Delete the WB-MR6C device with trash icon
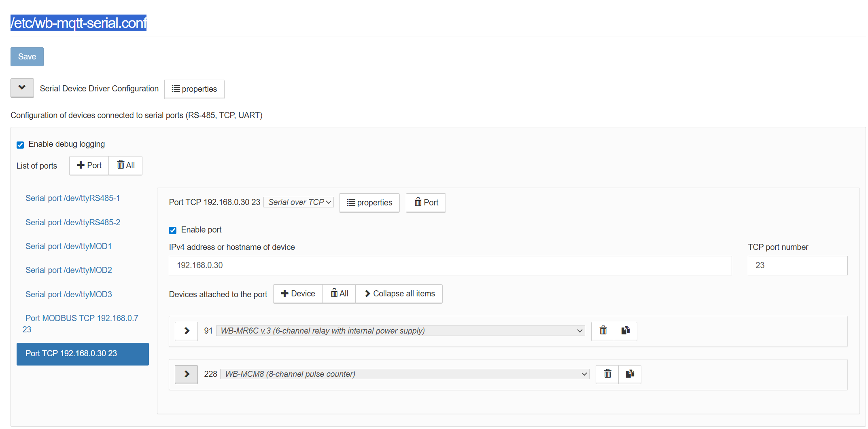Viewport: 868px width, 429px height. pyautogui.click(x=603, y=331)
